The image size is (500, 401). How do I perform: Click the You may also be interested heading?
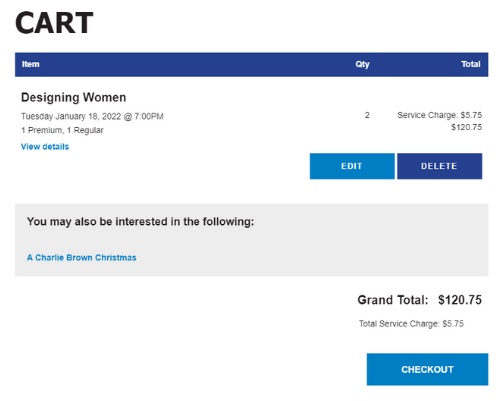click(x=141, y=222)
